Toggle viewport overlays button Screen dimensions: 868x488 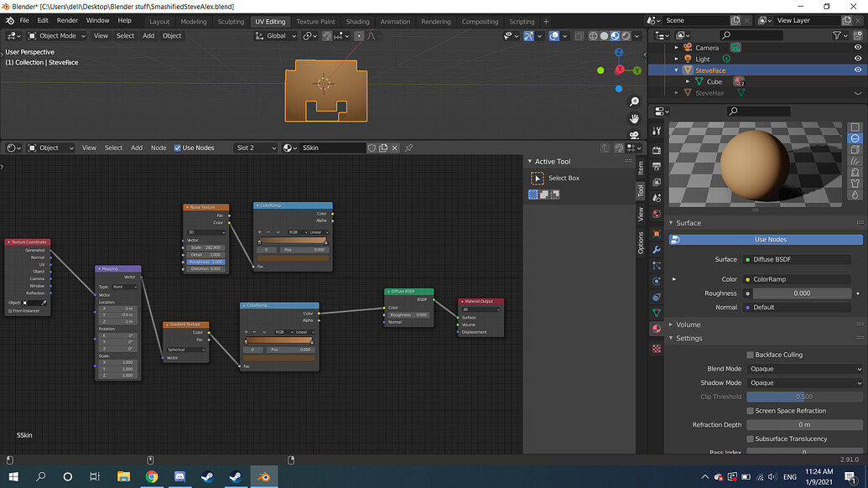pyautogui.click(x=554, y=36)
